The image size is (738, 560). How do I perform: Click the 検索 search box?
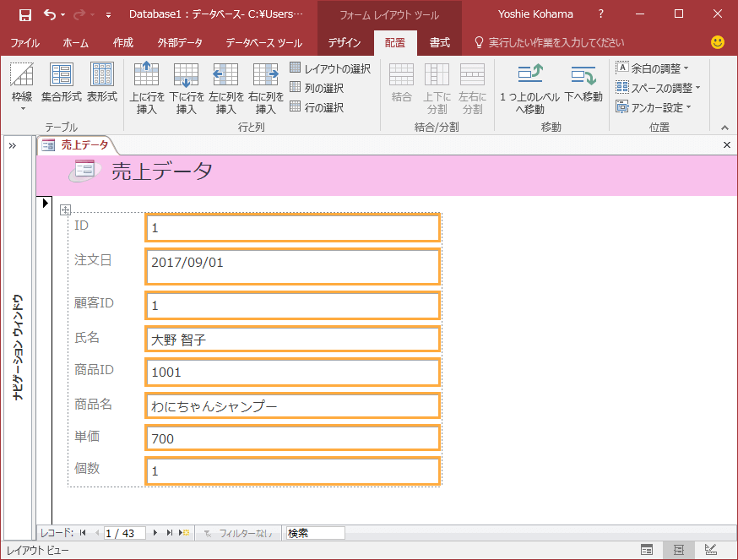point(315,533)
